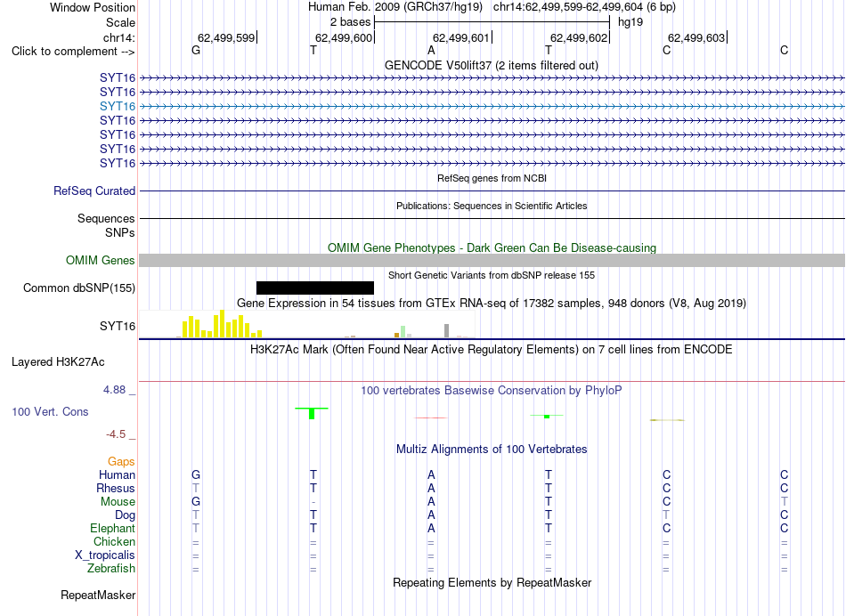The width and height of the screenshot is (846, 616).
Task: Select the Elephant alignment row label
Action: pyautogui.click(x=112, y=528)
